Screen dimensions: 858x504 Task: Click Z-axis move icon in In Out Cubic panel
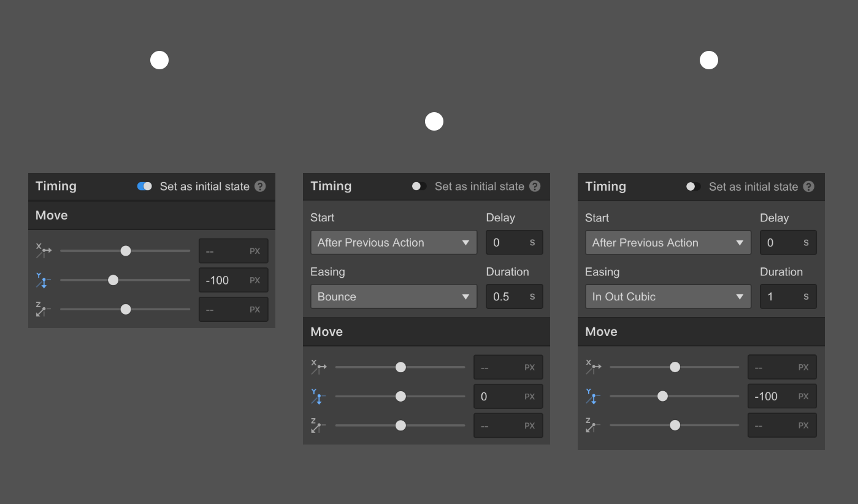point(593,426)
